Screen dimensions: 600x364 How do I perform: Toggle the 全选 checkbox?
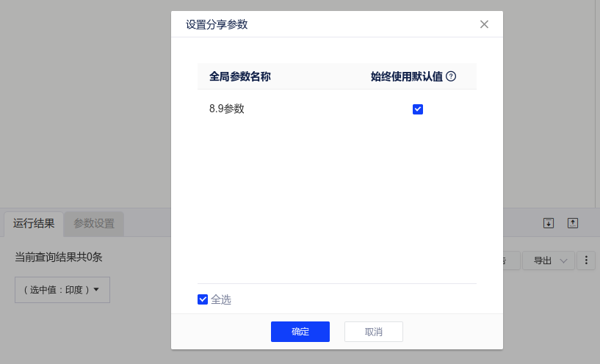203,299
